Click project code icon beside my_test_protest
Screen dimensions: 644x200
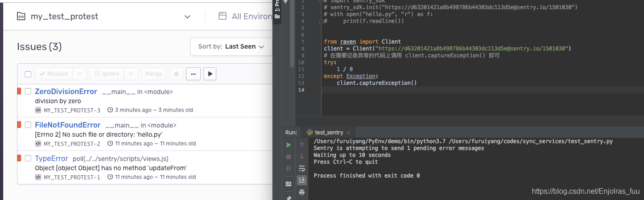tap(21, 17)
